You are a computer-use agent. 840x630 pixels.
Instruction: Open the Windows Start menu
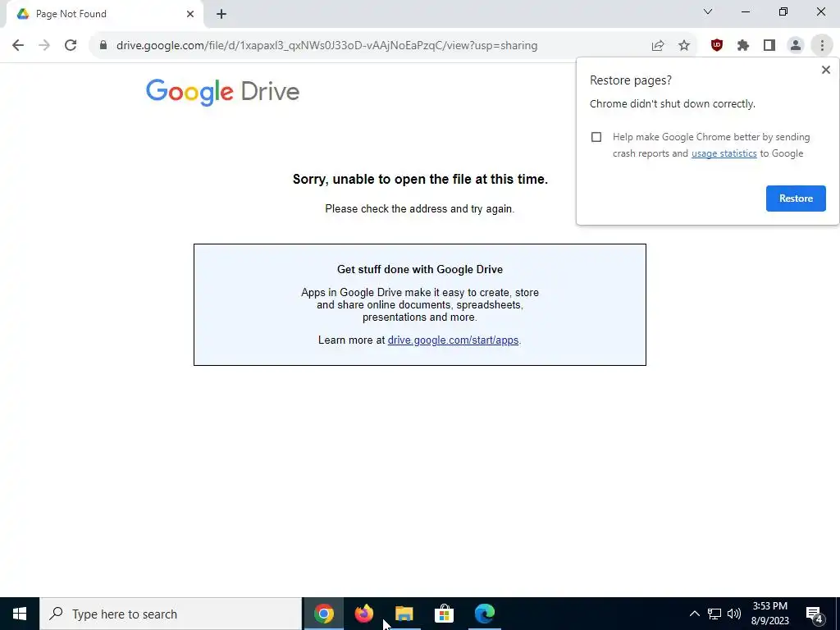(20, 614)
